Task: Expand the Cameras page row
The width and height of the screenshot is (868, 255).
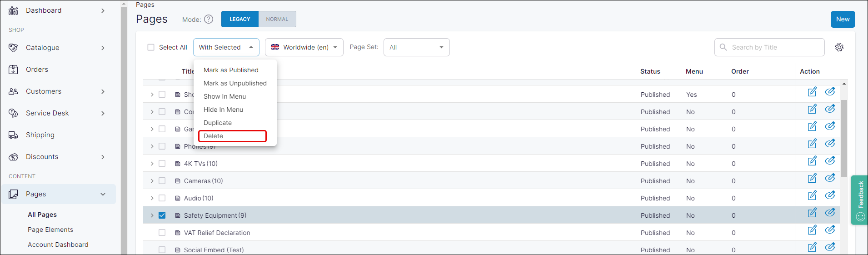Action: point(152,181)
